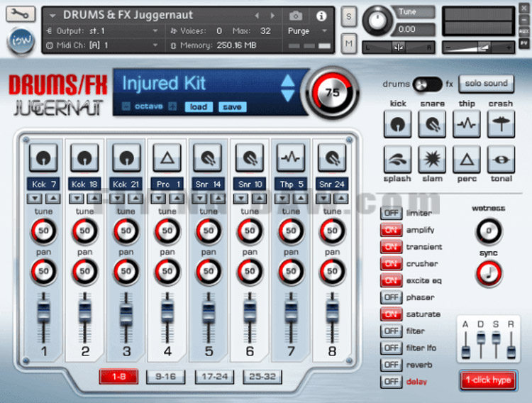This screenshot has height=403, width=532.
Task: Click the save kit button
Action: (233, 107)
